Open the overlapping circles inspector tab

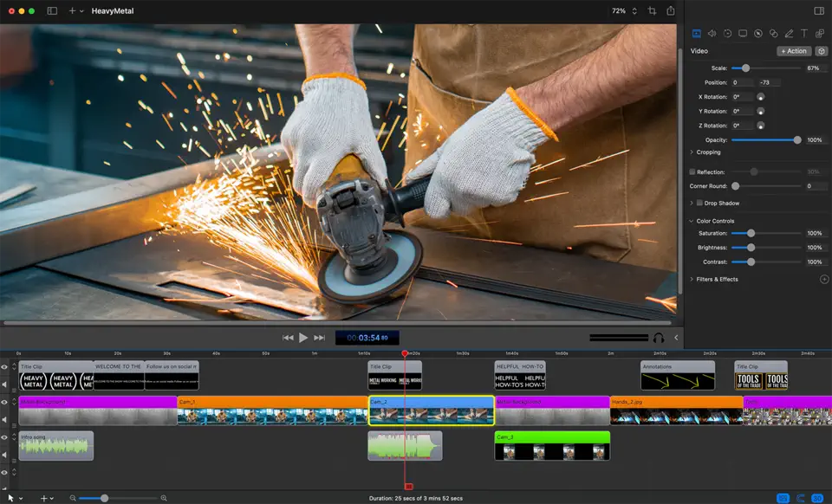(x=774, y=34)
